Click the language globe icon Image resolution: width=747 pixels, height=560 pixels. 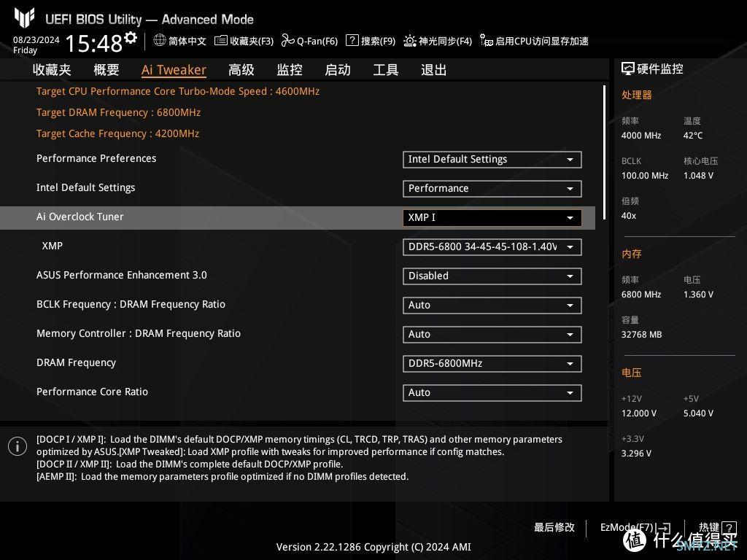point(160,40)
